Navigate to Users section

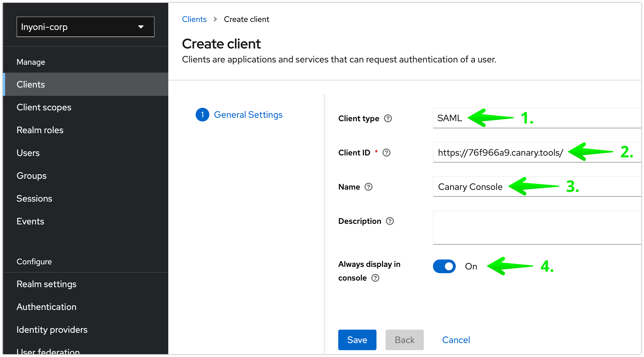tap(28, 153)
